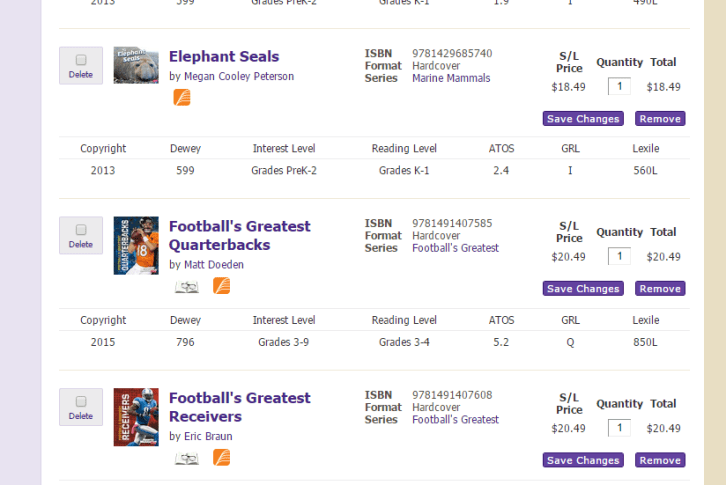Open Football's Greatest Quarterbacks cover image
The image size is (726, 485).
(x=136, y=245)
